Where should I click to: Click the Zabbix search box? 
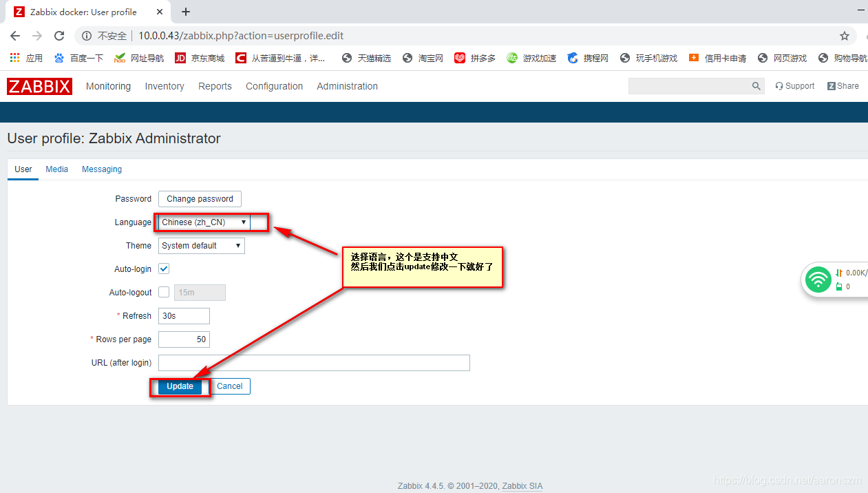click(690, 86)
